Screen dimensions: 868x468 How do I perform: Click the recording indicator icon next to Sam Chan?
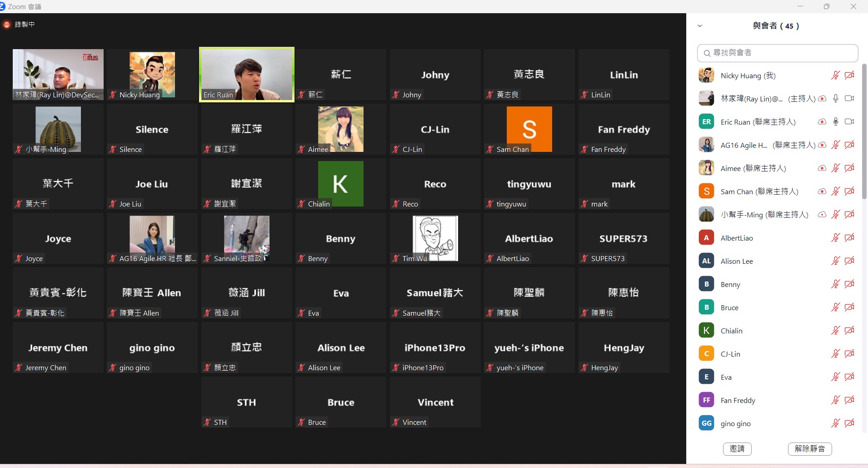[822, 191]
